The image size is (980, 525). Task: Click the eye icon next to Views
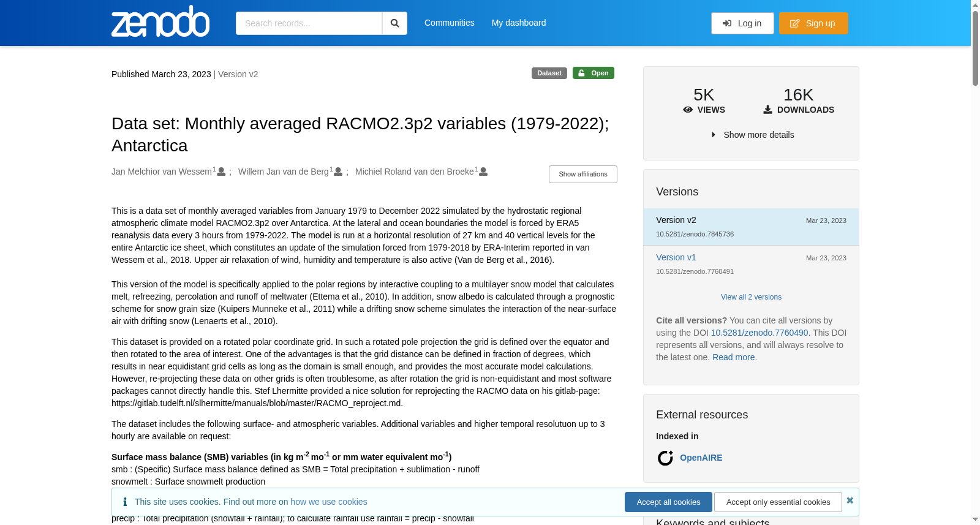tap(688, 110)
